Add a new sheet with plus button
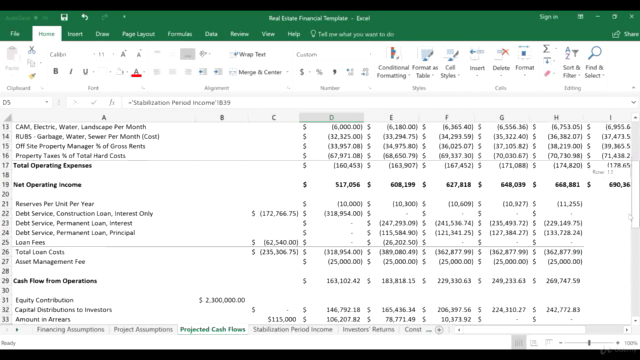 pos(439,330)
